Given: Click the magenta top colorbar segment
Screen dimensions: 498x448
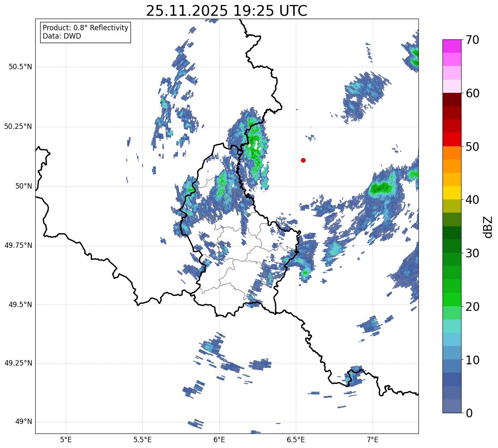Looking at the screenshot, I should pos(452,46).
